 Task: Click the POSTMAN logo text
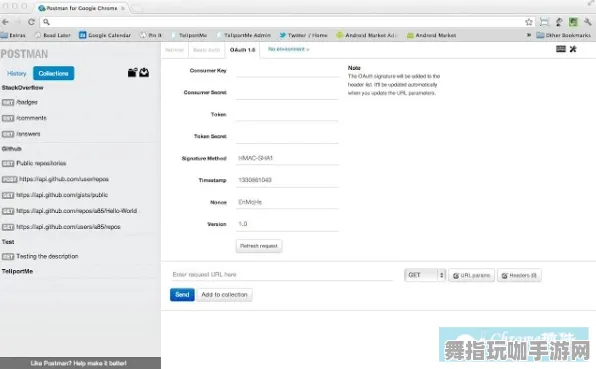pyautogui.click(x=24, y=54)
